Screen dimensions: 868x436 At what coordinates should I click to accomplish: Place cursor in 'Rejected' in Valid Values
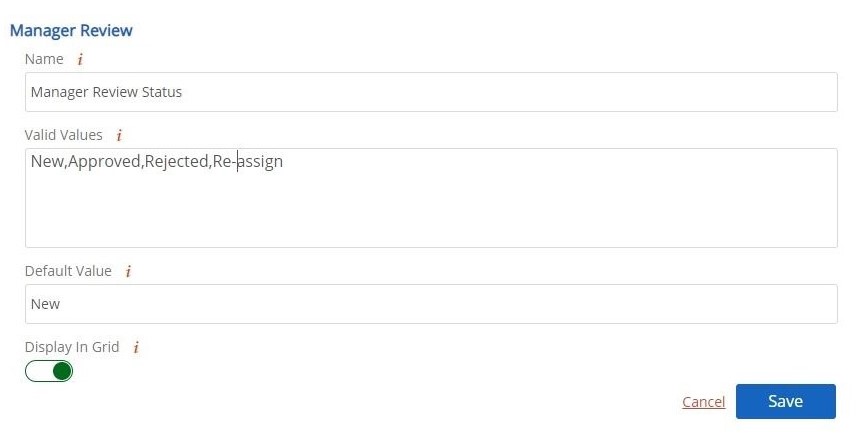177,162
